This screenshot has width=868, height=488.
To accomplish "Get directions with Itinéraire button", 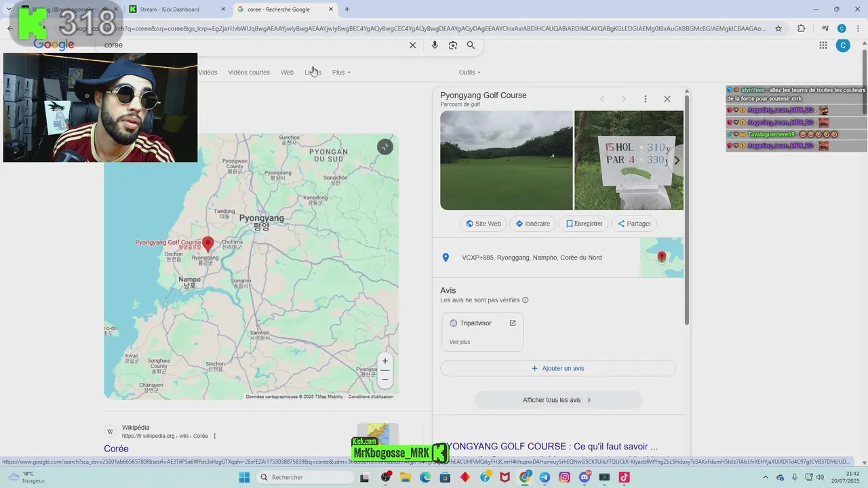I will point(532,224).
